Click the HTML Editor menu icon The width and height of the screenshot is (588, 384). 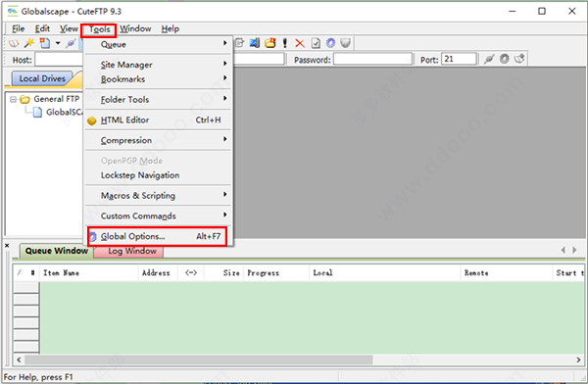click(x=92, y=120)
